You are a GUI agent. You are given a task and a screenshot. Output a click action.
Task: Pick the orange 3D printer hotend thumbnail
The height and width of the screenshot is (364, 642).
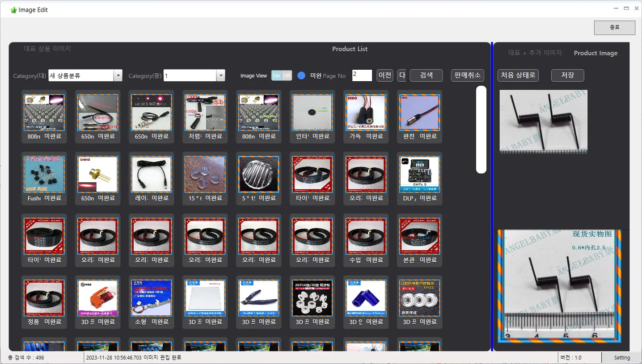[x=97, y=298]
